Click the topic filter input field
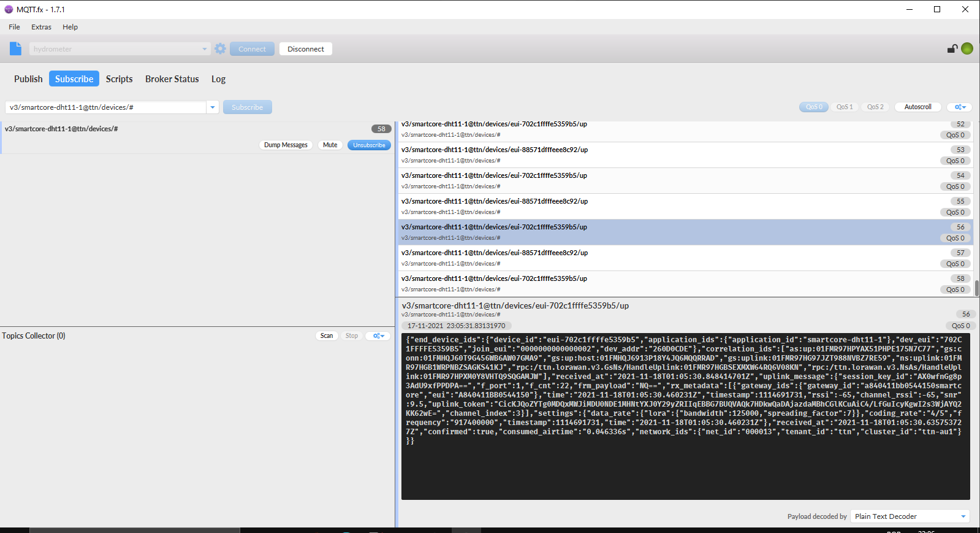The height and width of the screenshot is (533, 980). (106, 107)
